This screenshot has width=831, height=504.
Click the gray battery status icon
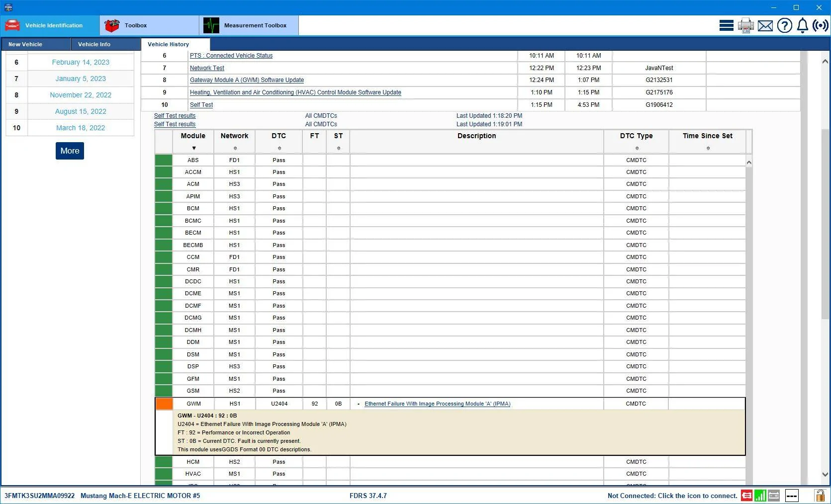(773, 496)
